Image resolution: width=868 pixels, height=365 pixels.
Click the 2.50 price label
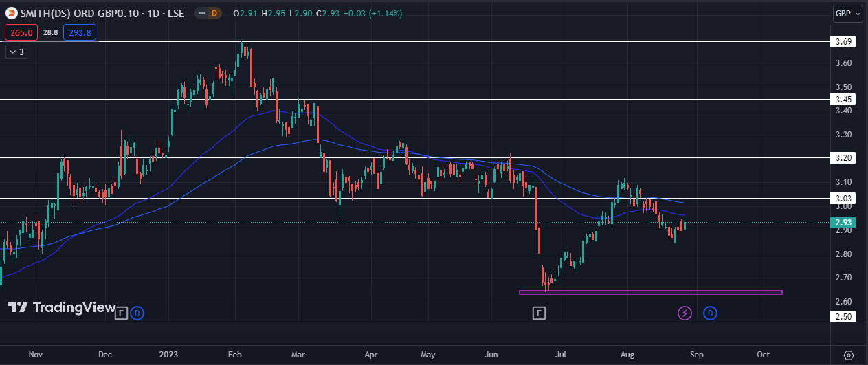843,316
